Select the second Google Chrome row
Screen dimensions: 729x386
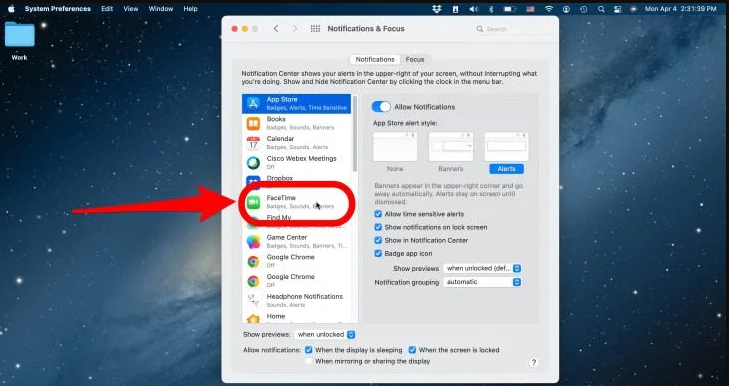[297, 280]
